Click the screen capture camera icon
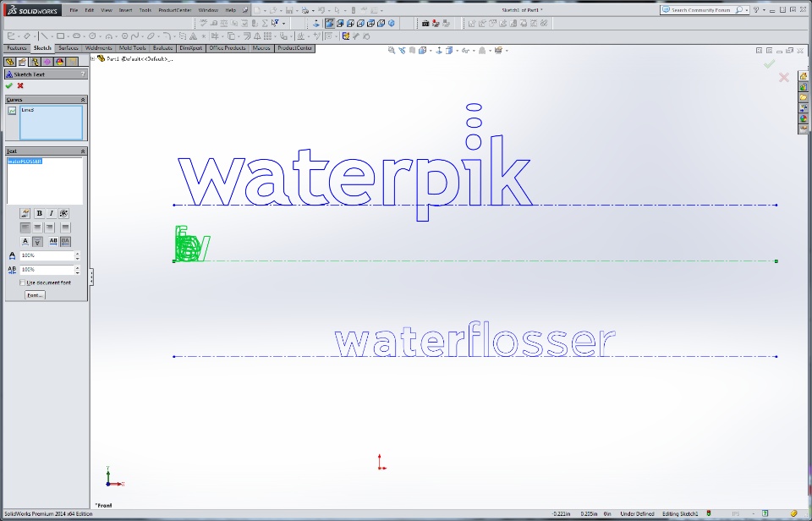 click(x=425, y=24)
